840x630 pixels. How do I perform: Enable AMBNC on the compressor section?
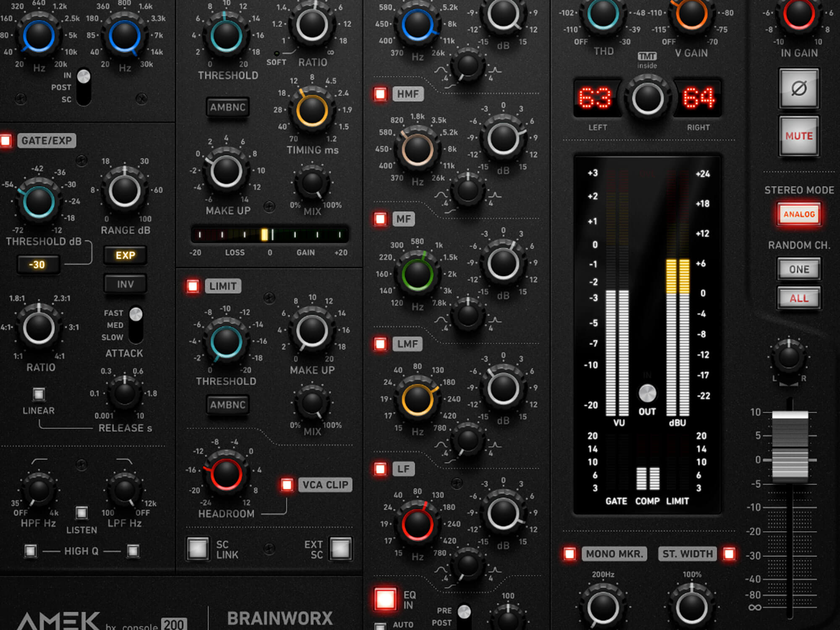point(228,108)
